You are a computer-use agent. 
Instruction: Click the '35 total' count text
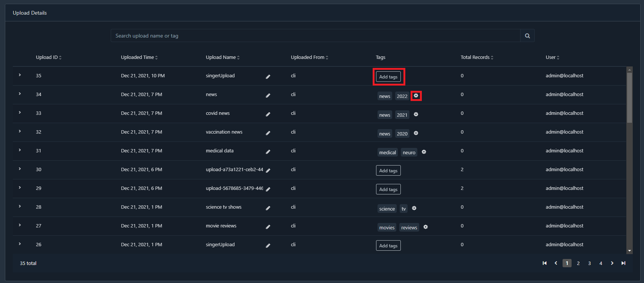point(28,263)
